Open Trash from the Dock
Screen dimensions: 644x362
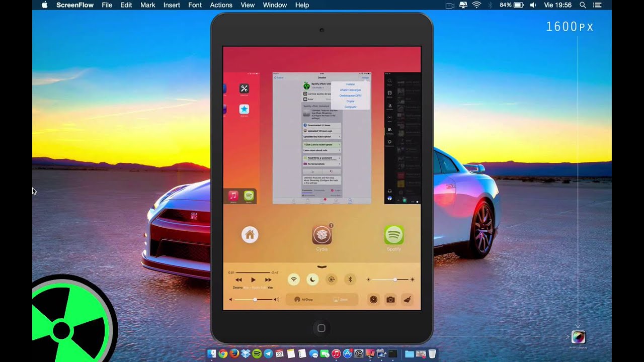point(432,353)
